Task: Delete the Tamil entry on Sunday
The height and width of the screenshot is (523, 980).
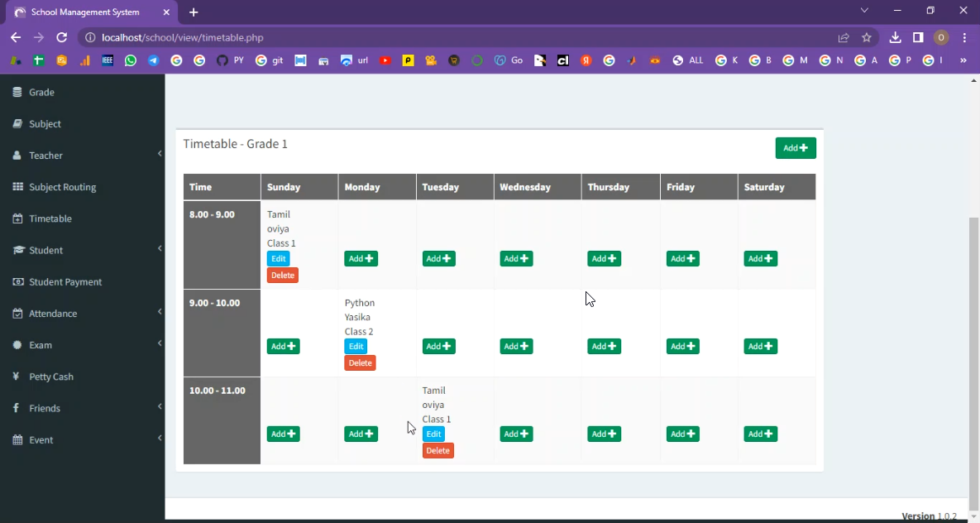Action: coord(282,276)
